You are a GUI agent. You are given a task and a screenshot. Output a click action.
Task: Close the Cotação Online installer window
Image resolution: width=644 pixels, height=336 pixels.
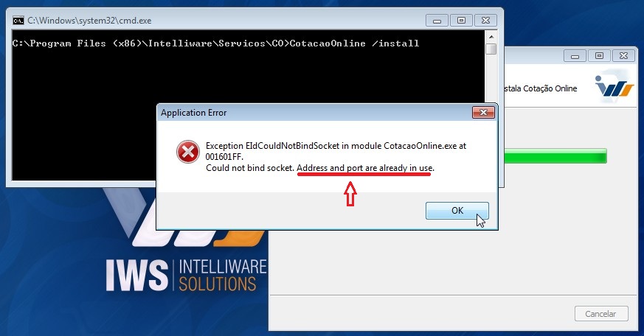[623, 55]
